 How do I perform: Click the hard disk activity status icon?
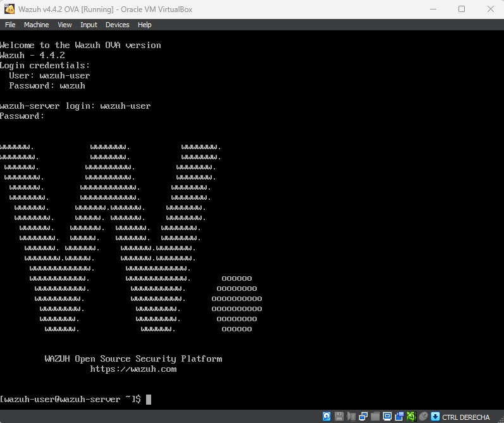pos(326,417)
